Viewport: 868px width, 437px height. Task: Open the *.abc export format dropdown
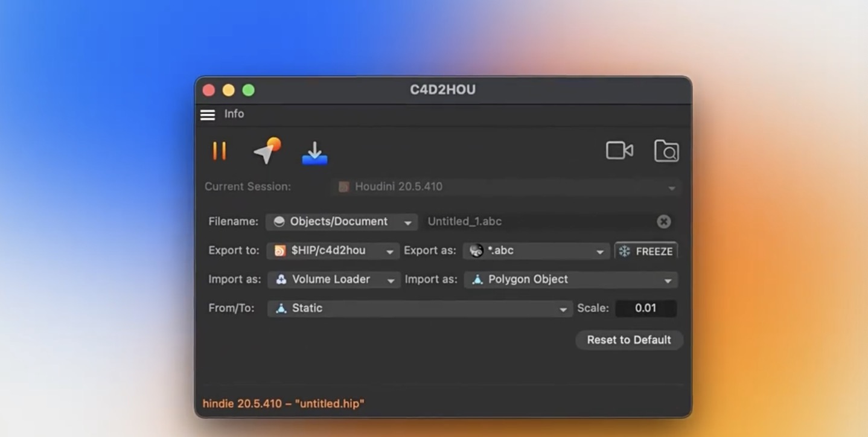(537, 250)
